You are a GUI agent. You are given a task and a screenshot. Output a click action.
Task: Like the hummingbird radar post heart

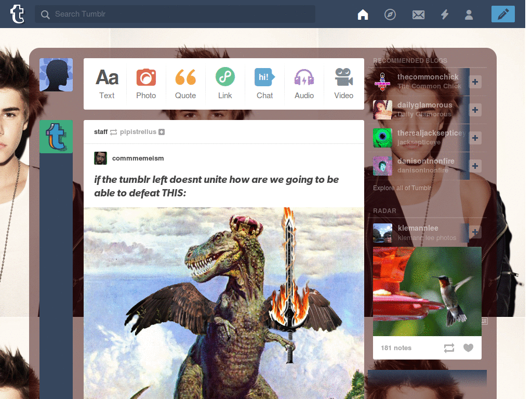coord(468,348)
